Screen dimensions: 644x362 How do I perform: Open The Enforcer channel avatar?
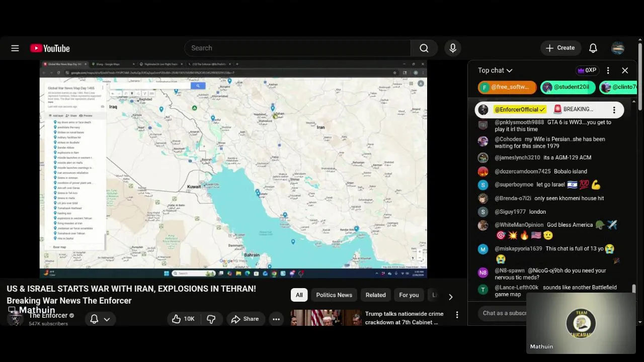[15, 318]
